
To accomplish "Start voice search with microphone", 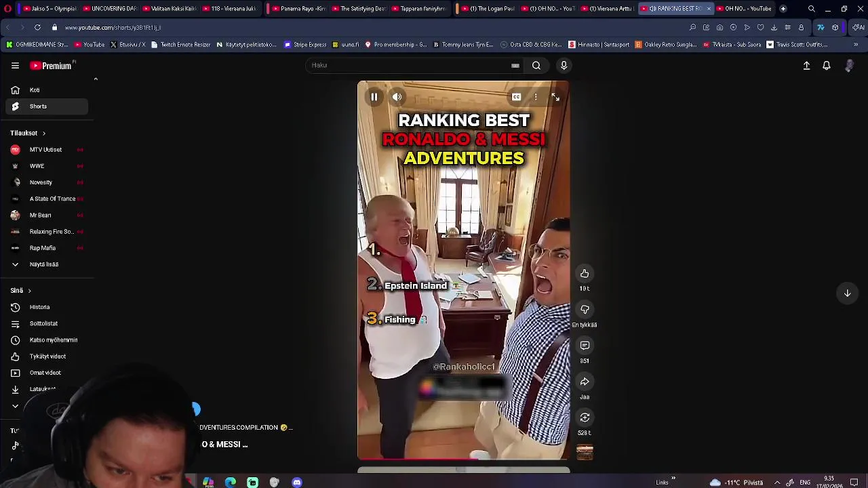I will point(564,66).
